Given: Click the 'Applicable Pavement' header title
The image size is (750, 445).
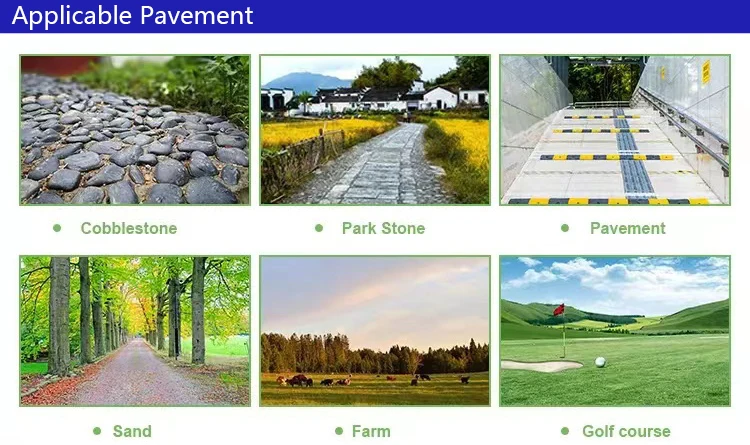Looking at the screenshot, I should click(132, 15).
